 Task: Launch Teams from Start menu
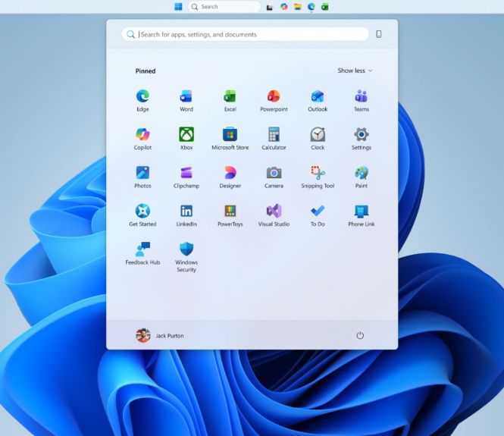[x=362, y=101]
